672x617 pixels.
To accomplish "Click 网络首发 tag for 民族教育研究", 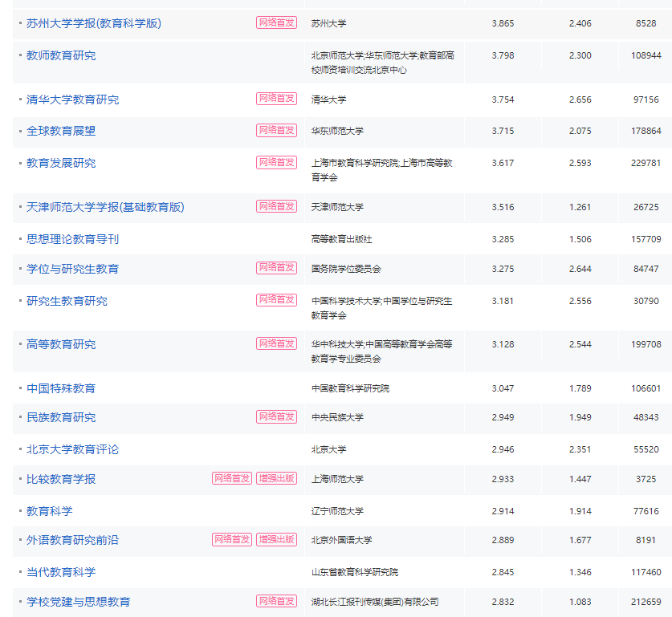I will pos(276,416).
